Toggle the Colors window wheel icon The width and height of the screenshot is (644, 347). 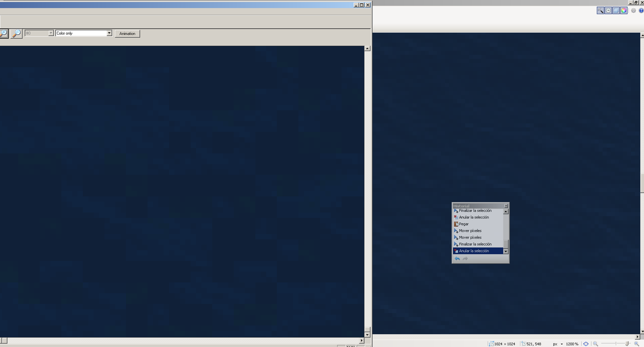[624, 10]
